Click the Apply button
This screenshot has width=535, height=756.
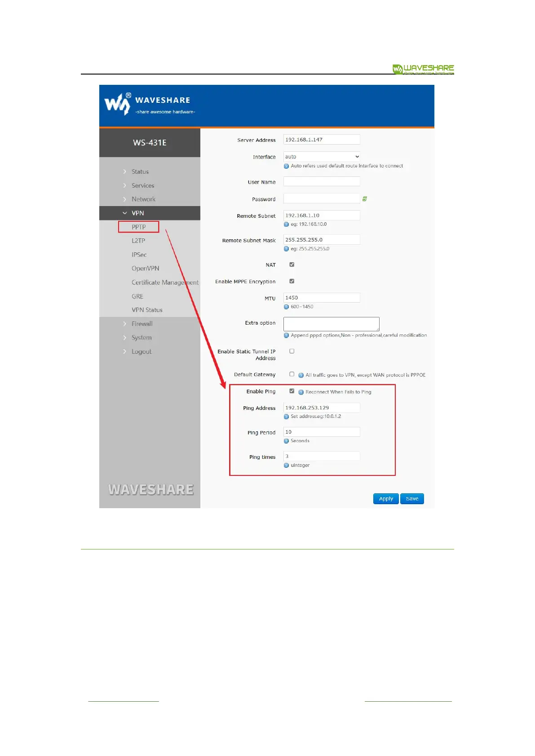coord(386,499)
